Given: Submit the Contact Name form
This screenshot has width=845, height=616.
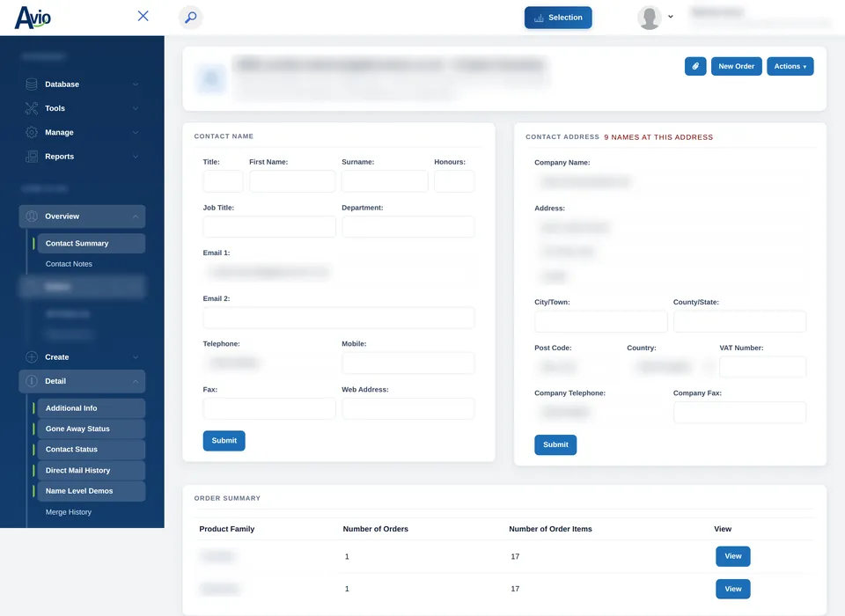Looking at the screenshot, I should (224, 441).
